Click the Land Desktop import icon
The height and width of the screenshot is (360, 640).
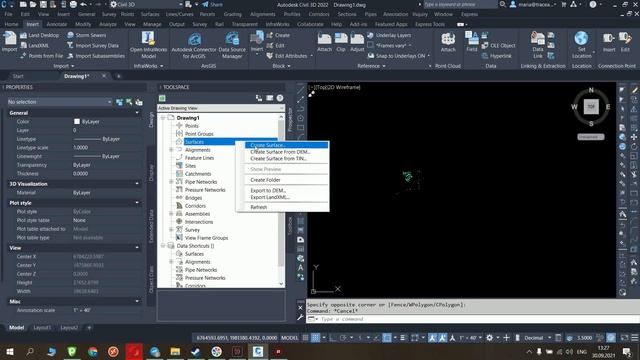(x=24, y=36)
